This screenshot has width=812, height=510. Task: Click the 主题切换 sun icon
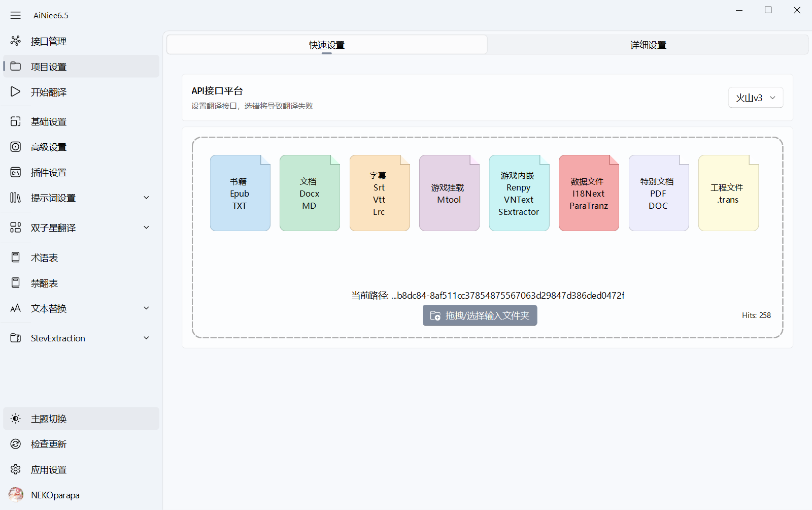tap(16, 419)
